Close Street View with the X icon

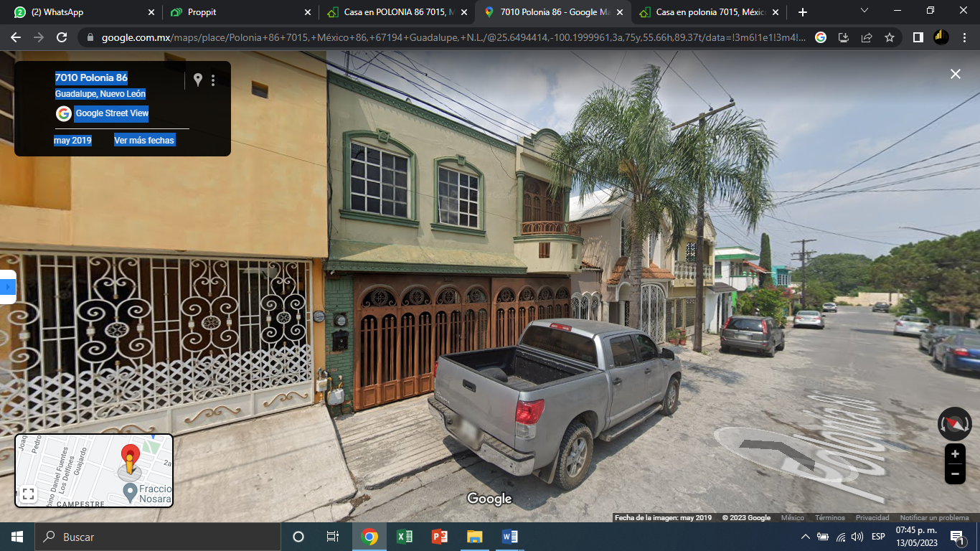(x=955, y=74)
